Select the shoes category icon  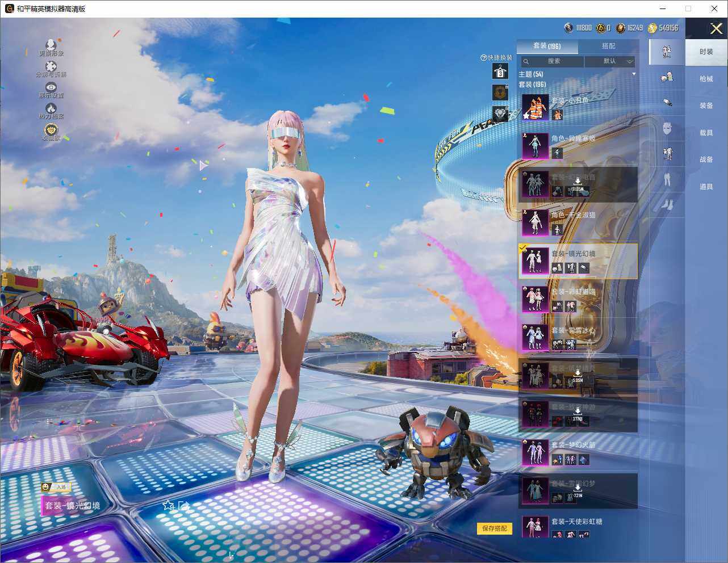[x=667, y=204]
